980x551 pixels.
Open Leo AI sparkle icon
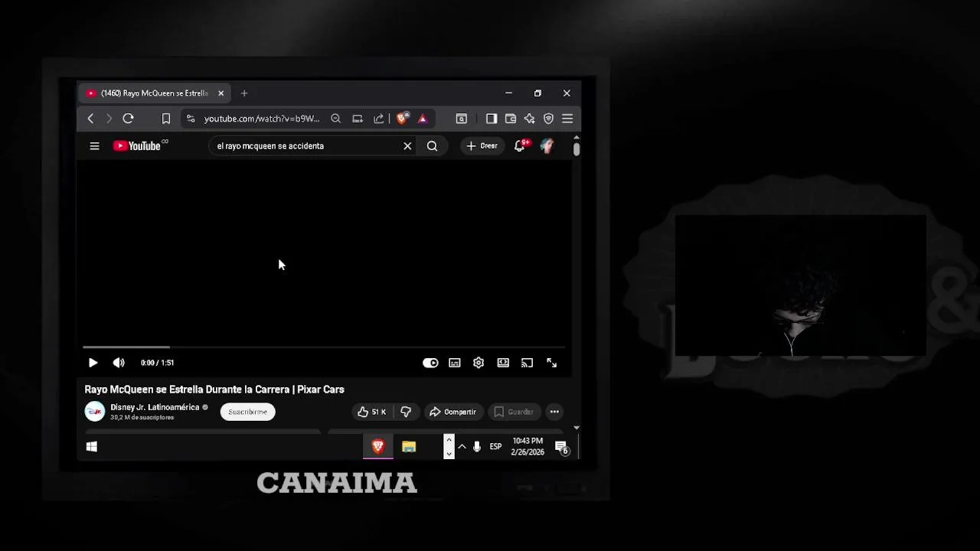(529, 119)
